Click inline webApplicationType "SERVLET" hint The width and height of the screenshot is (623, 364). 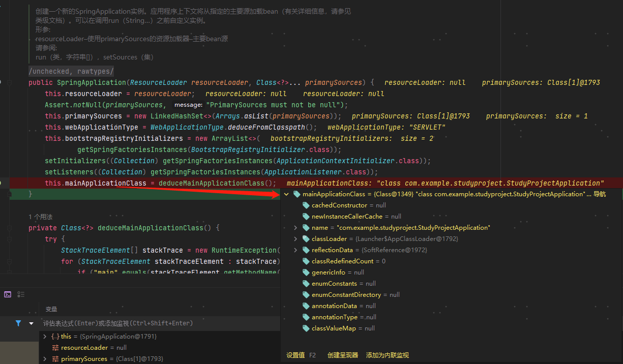[387, 127]
